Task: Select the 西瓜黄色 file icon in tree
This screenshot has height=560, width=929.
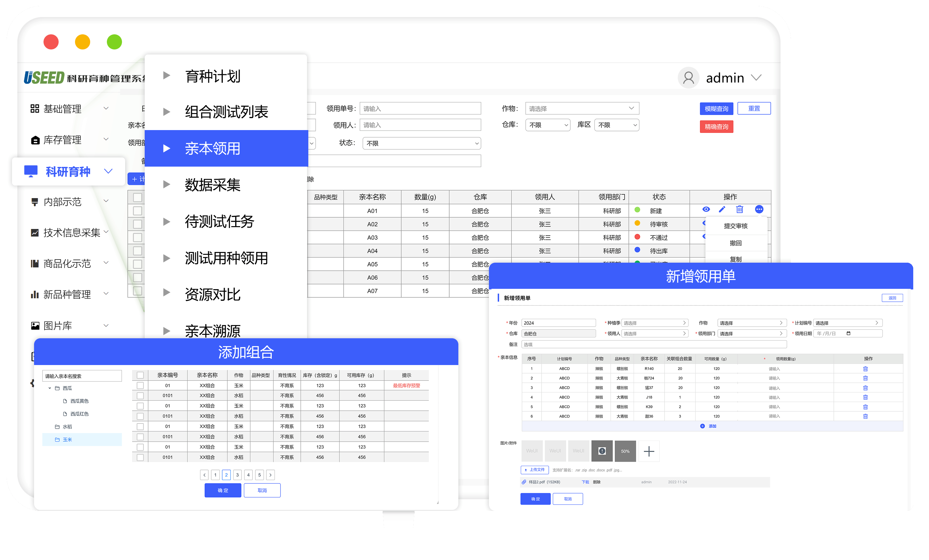Action: coord(65,401)
